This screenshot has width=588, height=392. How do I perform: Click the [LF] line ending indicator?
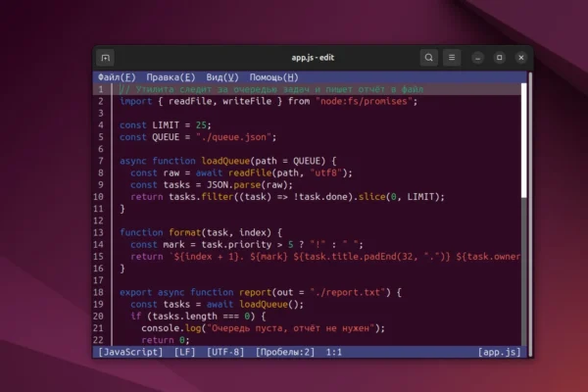tap(184, 352)
